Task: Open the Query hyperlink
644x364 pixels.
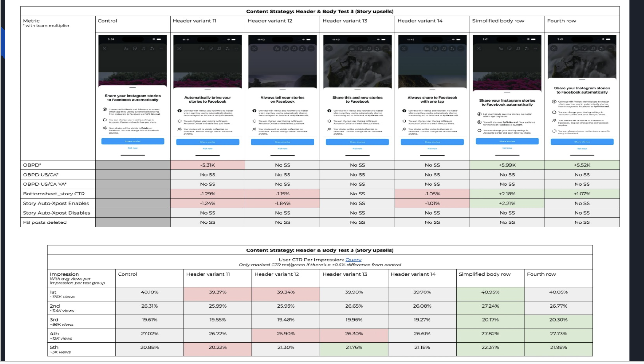Action: [353, 260]
